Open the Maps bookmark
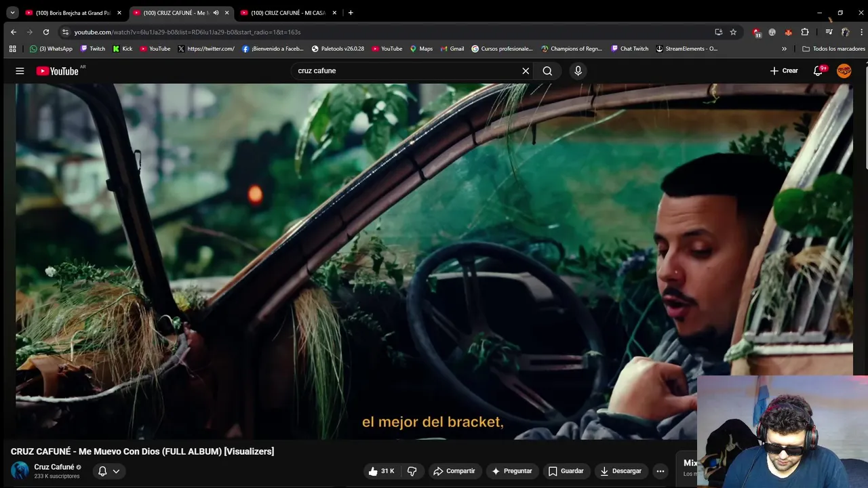This screenshot has height=488, width=868. [x=420, y=49]
